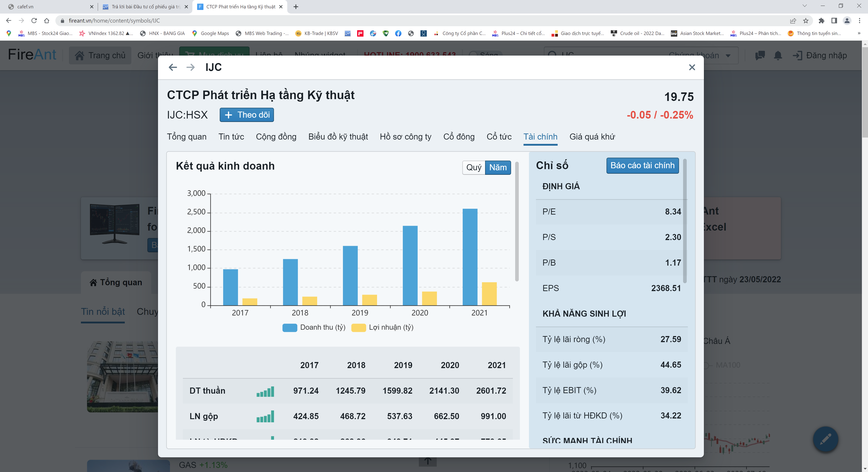
Task: Open the background Tổng quan tab
Action: [116, 283]
